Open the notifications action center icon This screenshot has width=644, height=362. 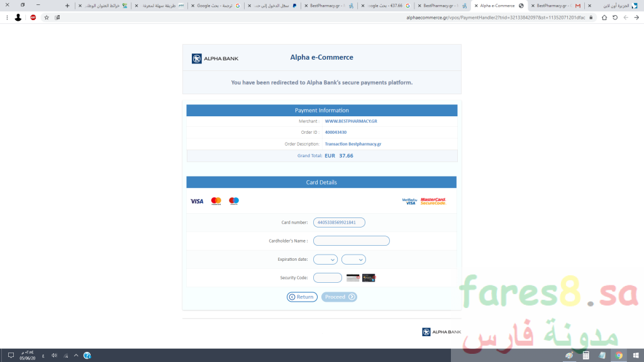tap(11, 356)
